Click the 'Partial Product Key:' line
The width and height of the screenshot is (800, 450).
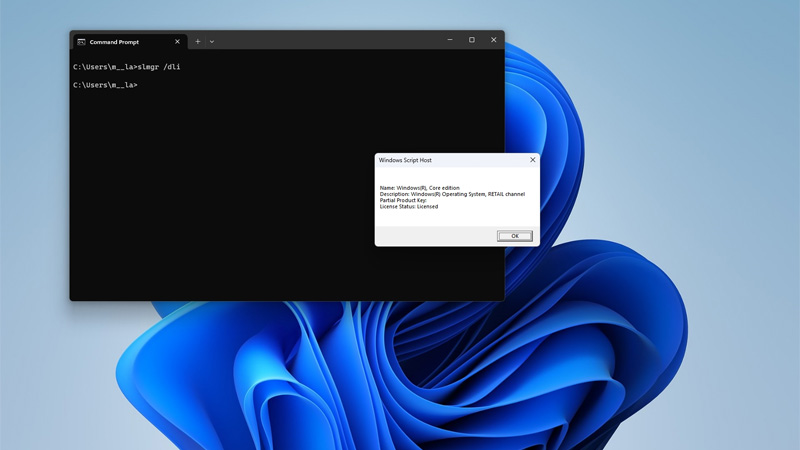403,200
